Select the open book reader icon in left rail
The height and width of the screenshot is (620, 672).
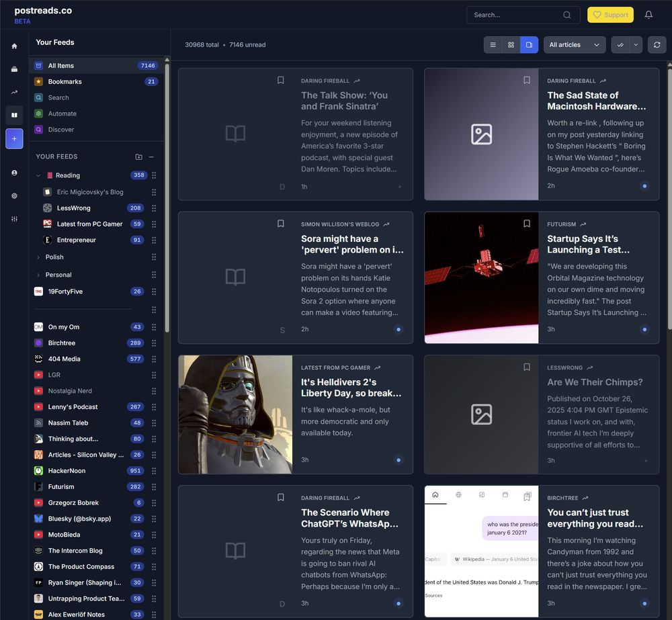click(14, 115)
